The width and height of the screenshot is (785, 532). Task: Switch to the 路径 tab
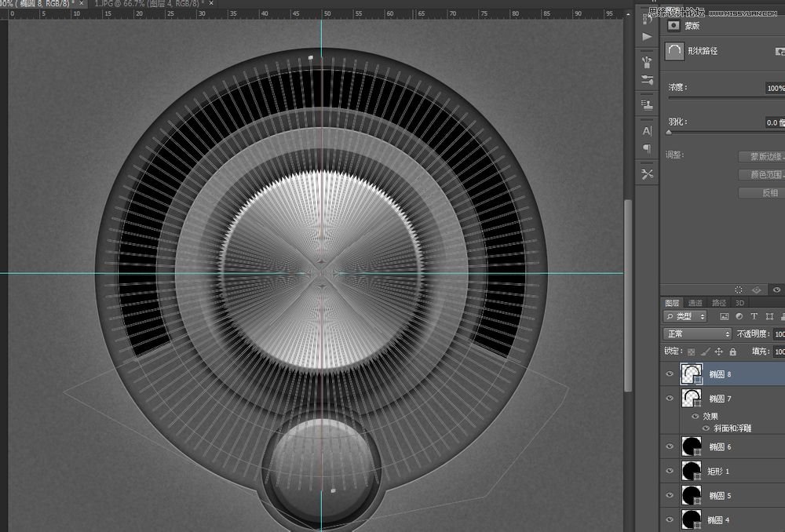[719, 302]
